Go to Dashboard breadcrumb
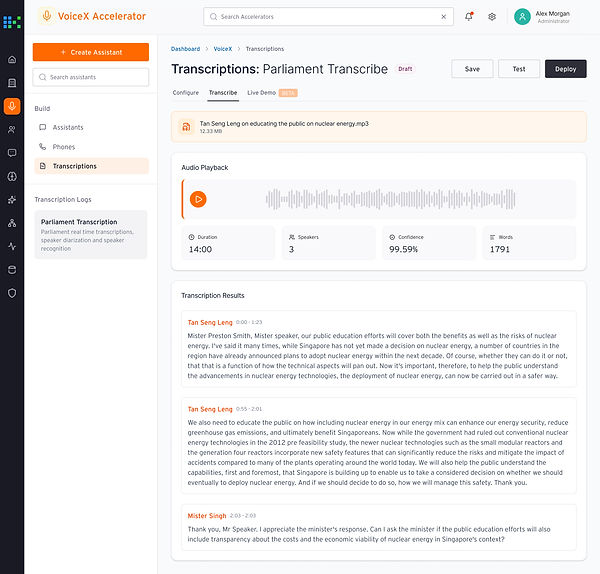The image size is (600, 574). click(x=185, y=49)
